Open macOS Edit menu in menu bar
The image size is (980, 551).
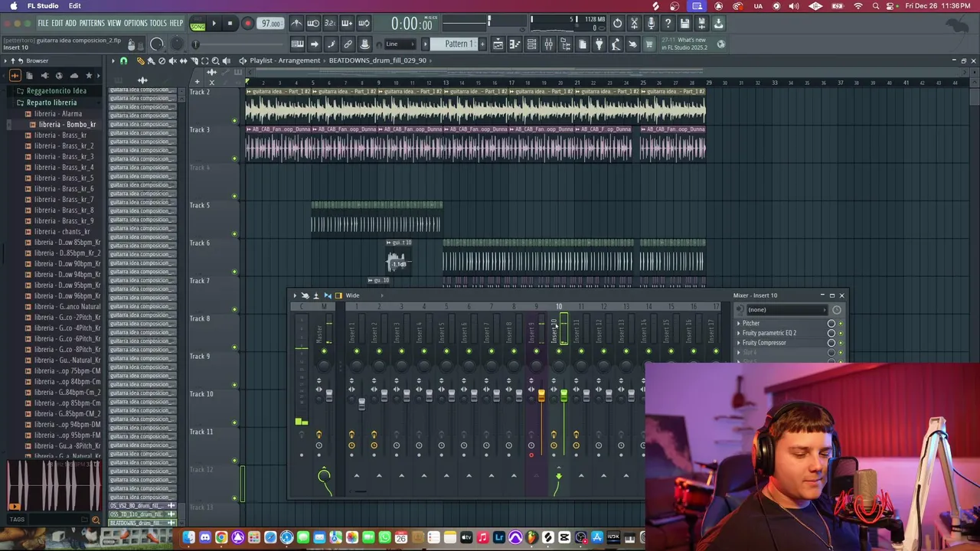click(74, 5)
